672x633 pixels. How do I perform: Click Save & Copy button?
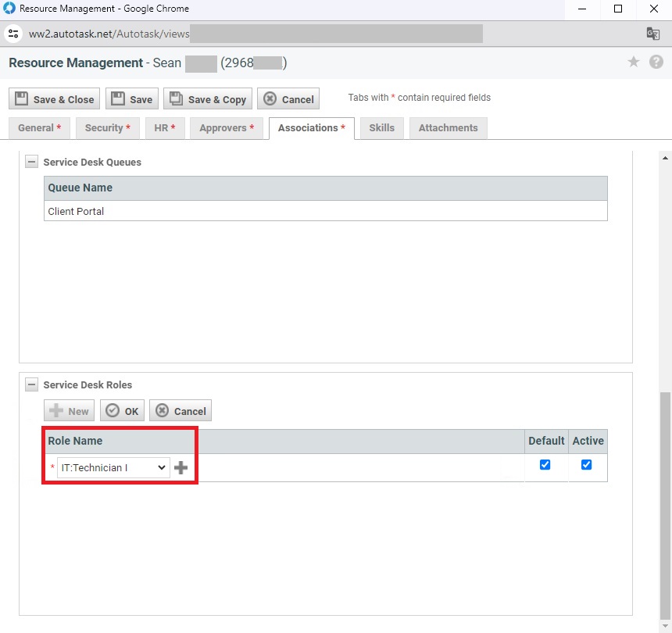[208, 99]
